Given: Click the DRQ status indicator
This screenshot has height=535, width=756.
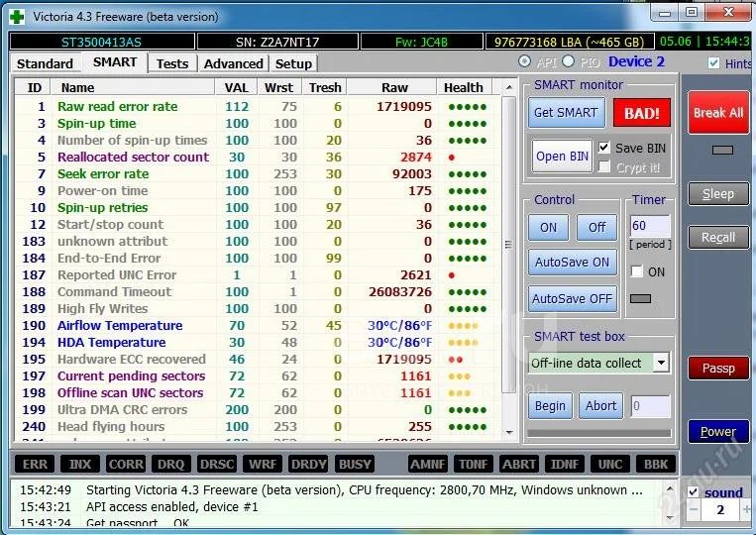Looking at the screenshot, I should click(171, 464).
